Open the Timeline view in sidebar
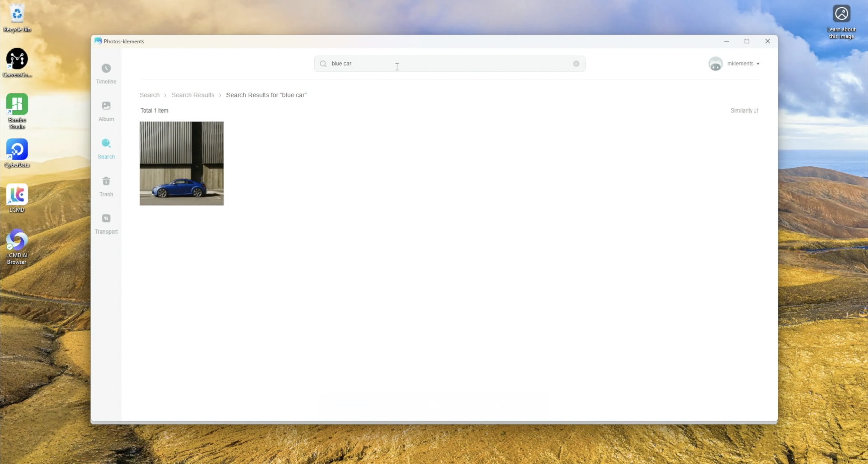The image size is (868, 464). 106,73
